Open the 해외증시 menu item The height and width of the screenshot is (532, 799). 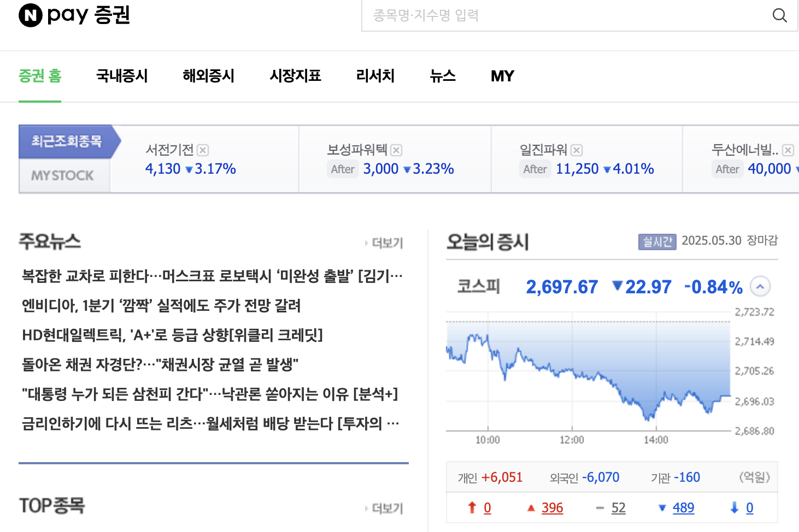pyautogui.click(x=208, y=76)
